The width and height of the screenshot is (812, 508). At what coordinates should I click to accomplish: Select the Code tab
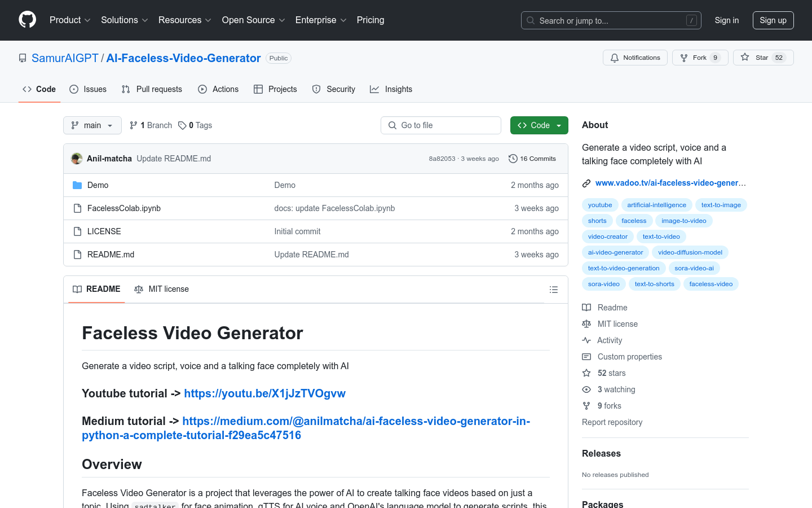tap(39, 89)
